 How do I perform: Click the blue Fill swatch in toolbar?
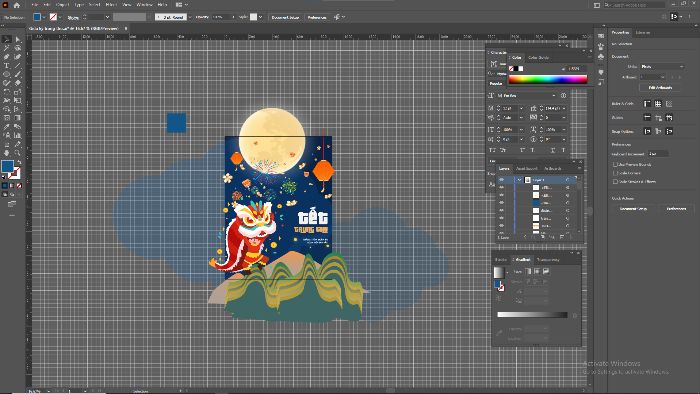(8, 166)
